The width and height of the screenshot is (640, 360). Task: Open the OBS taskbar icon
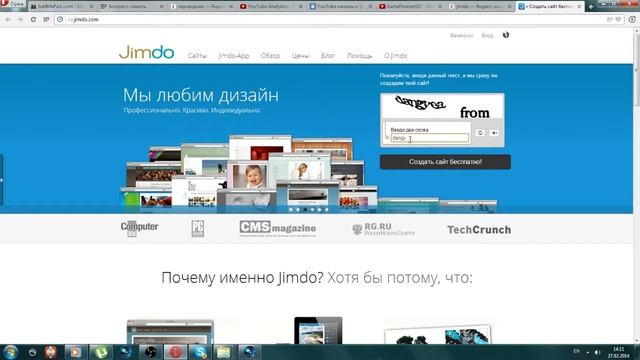click(x=150, y=352)
